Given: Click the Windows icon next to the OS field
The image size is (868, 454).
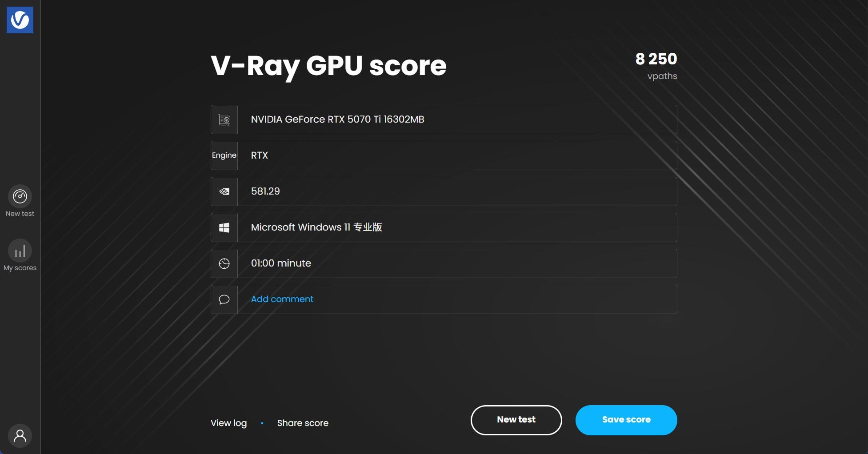Looking at the screenshot, I should coord(224,227).
